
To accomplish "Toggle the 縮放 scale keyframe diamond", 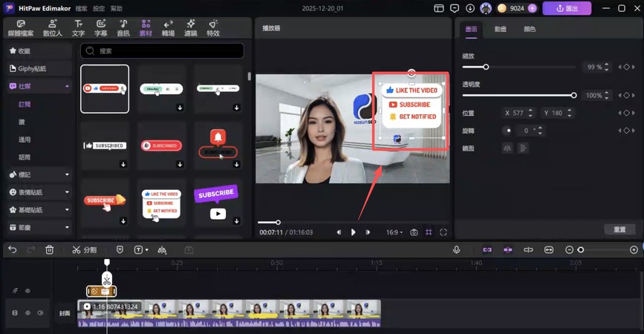I will (626, 67).
